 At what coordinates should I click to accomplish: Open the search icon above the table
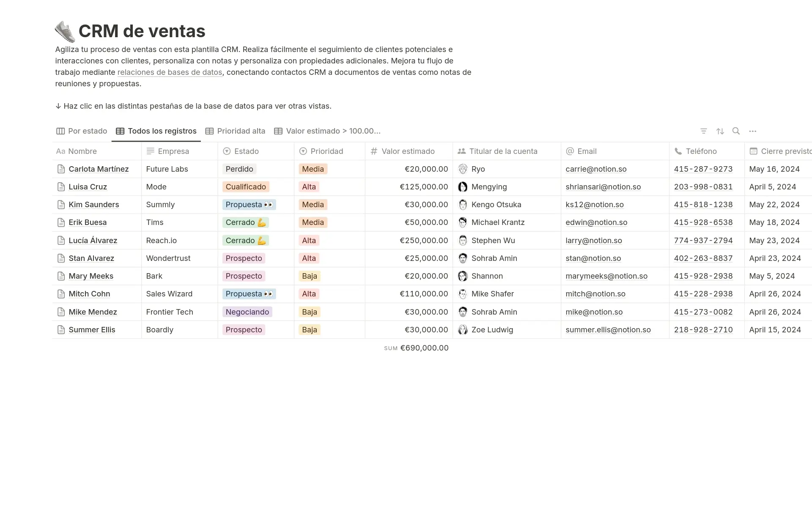(736, 131)
